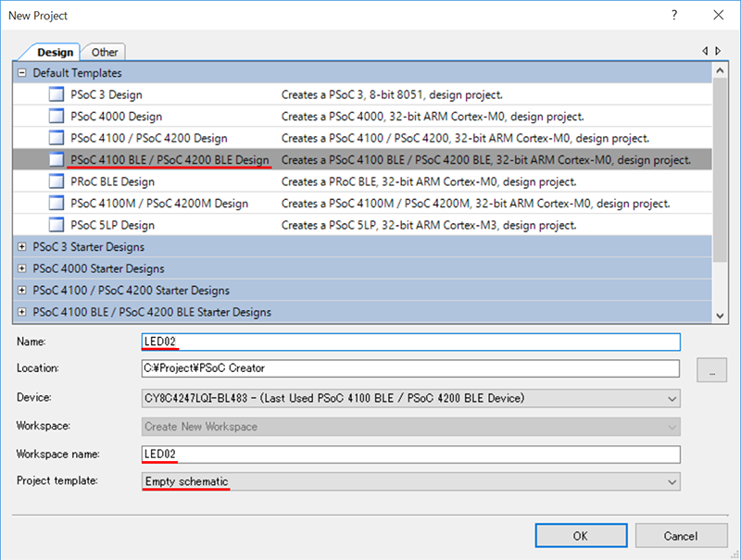Click the Name input field

point(410,342)
